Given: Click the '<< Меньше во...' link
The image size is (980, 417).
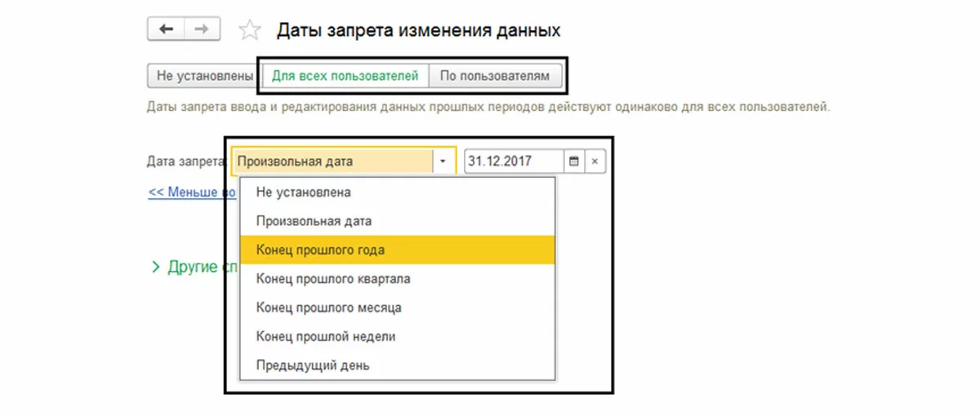Looking at the screenshot, I should point(193,193).
